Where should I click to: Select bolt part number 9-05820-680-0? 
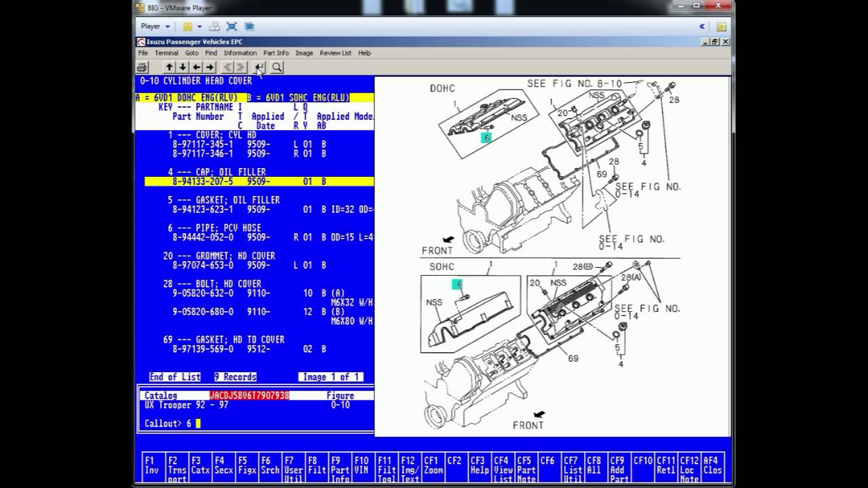(x=203, y=312)
